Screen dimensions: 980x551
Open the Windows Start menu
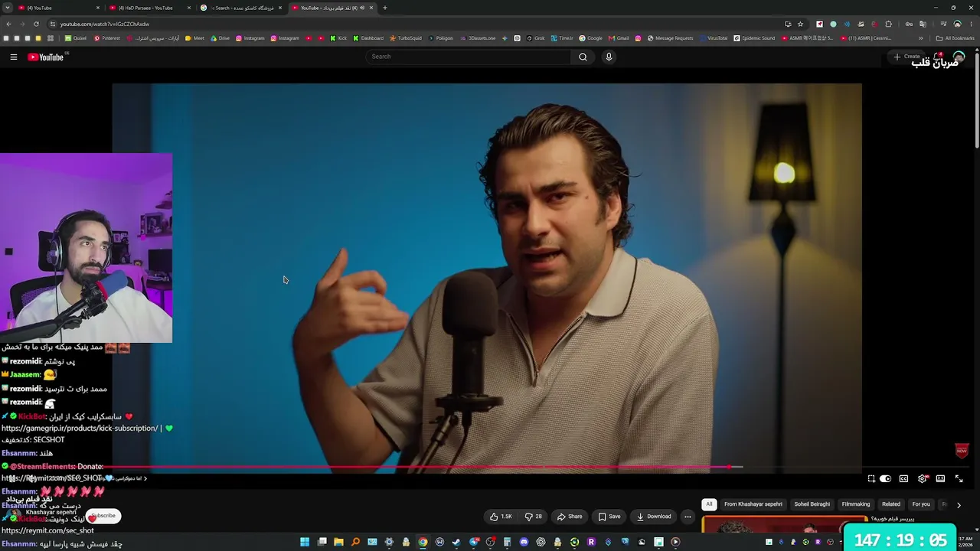tap(305, 543)
